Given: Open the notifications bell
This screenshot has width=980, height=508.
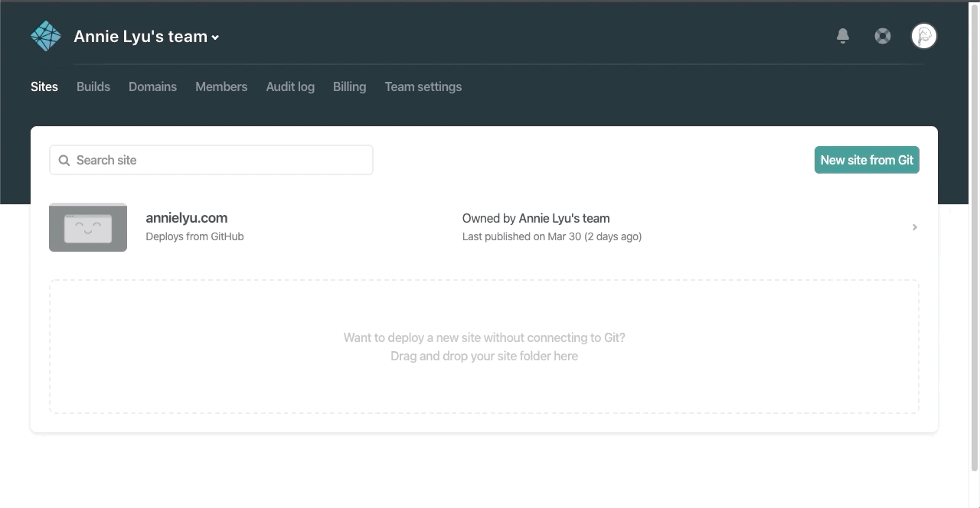Looking at the screenshot, I should coord(843,36).
